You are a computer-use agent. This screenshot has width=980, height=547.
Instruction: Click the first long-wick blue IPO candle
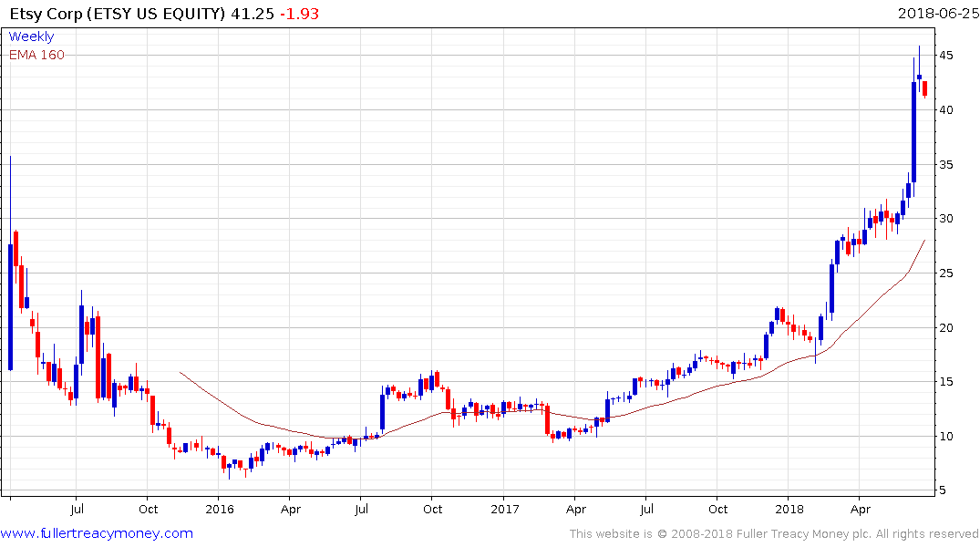[x=11, y=307]
